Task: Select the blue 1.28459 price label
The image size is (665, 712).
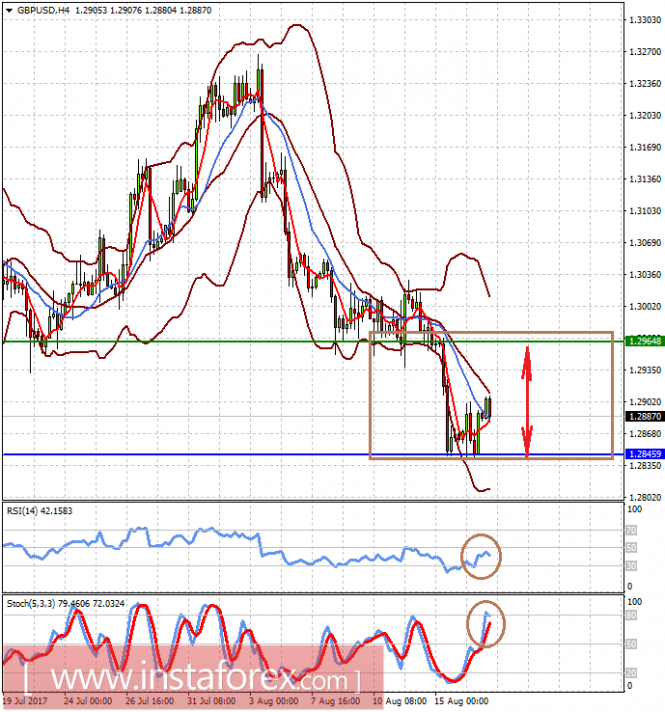Action: click(645, 454)
